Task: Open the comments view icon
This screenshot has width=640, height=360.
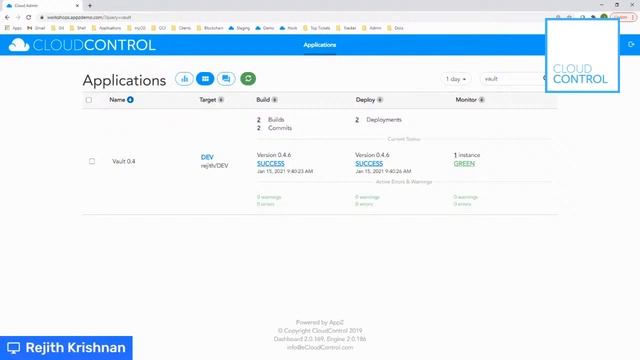Action: (226, 79)
